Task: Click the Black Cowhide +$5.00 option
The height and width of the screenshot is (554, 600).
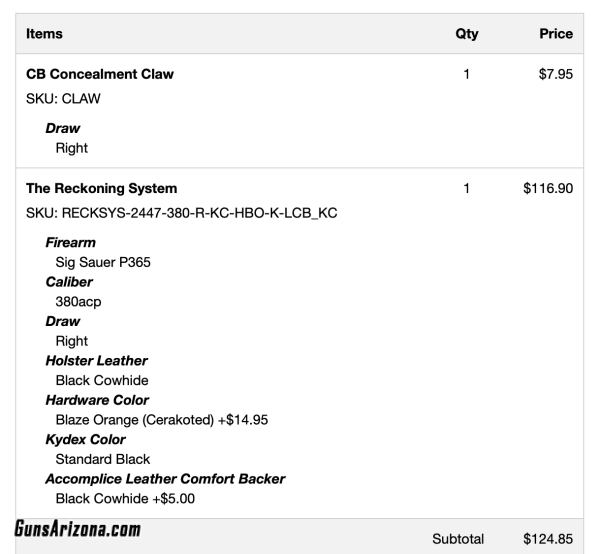Action: point(125,499)
